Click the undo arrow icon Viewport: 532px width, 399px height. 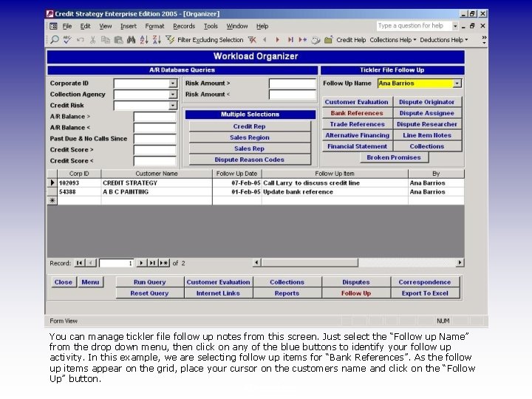(x=80, y=40)
